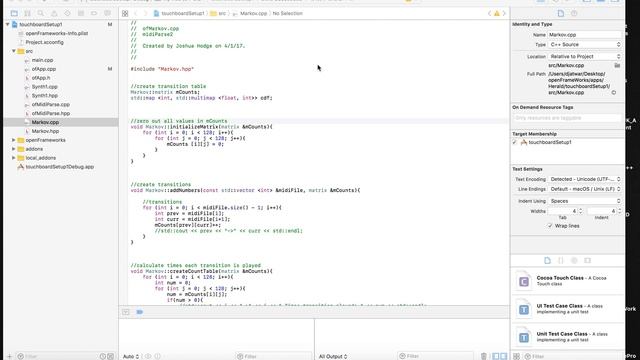Choose the file location via the folder icon
This screenshot has width=640, height=360.
coord(617,65)
